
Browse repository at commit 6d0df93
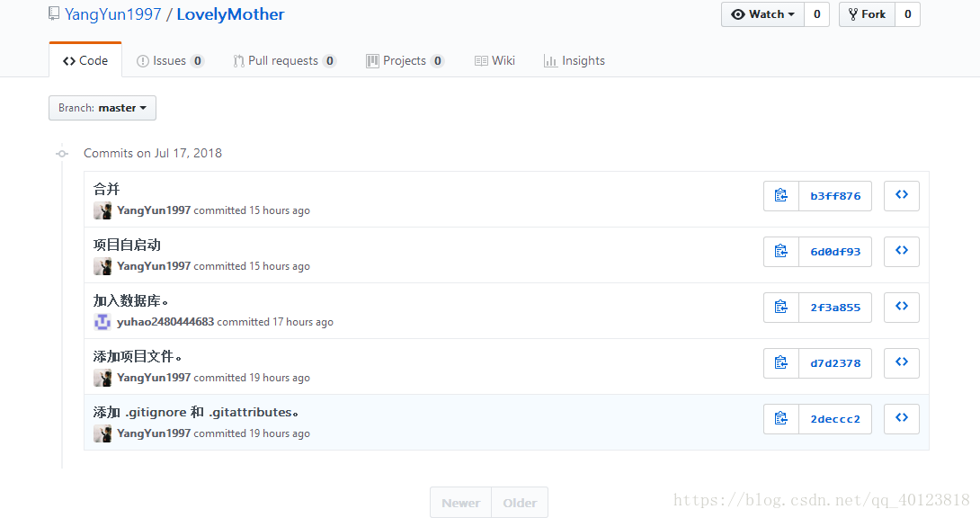point(901,251)
